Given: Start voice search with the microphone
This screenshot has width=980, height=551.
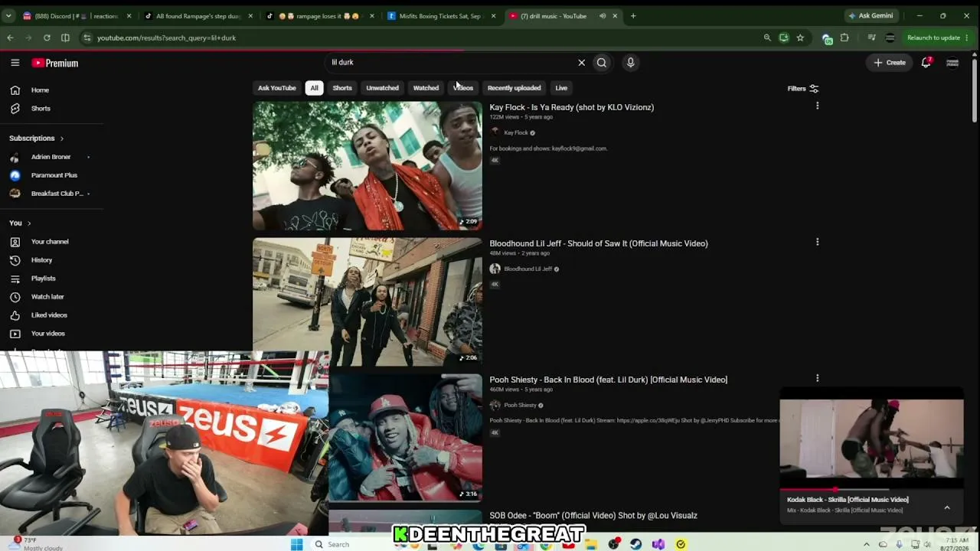Looking at the screenshot, I should pos(630,63).
